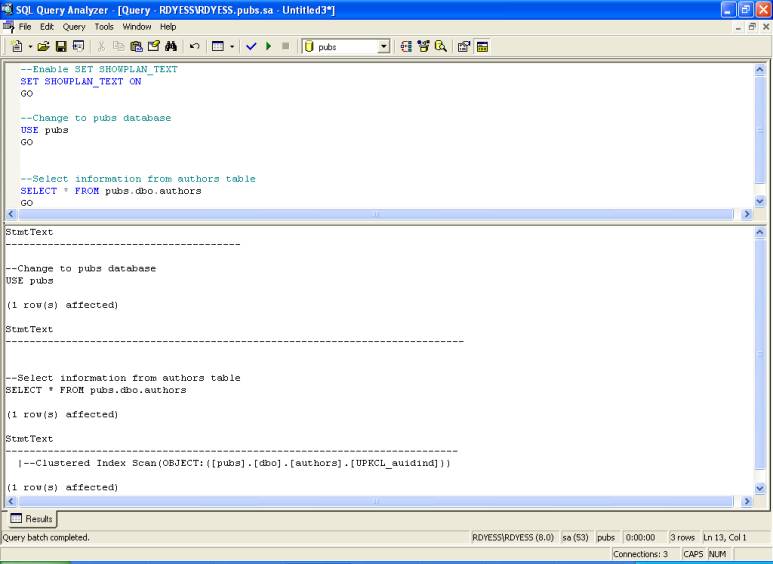Screen dimensions: 773x564
Task: Click the editor pane horizontal scrollbar thumb
Action: (x=376, y=214)
